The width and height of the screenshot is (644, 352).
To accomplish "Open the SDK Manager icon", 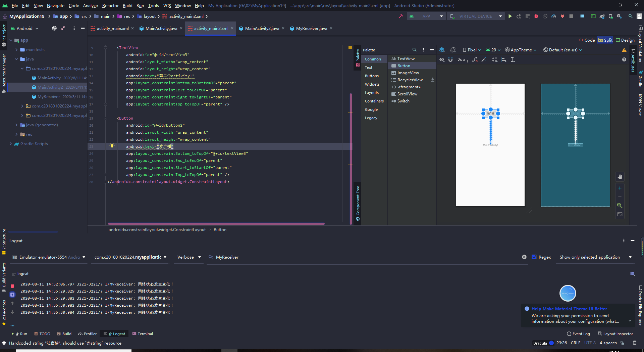I will pos(620,16).
